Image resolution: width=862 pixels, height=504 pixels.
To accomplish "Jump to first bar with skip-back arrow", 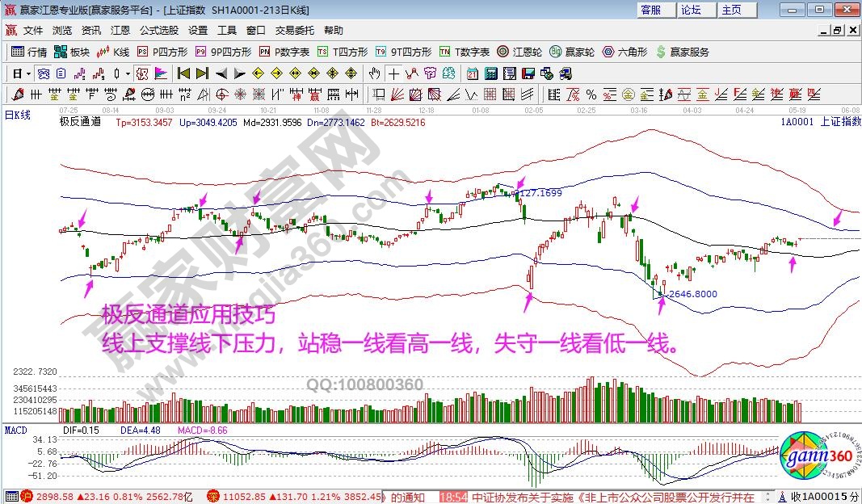I will click(183, 73).
